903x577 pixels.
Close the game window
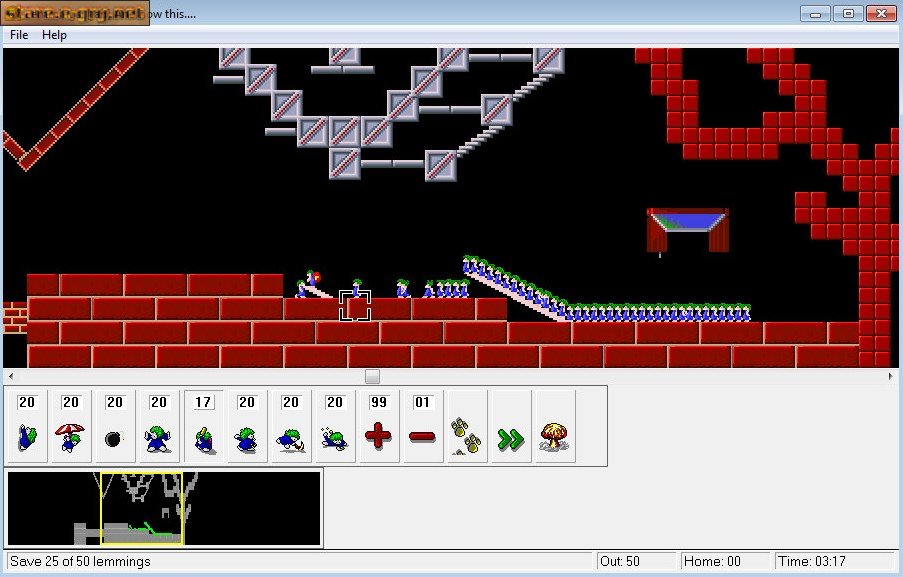(881, 14)
